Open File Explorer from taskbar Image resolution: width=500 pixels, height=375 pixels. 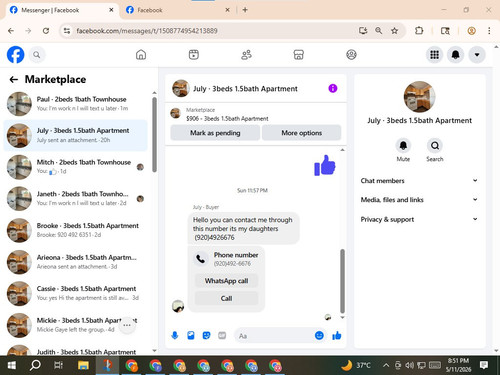click(83, 365)
